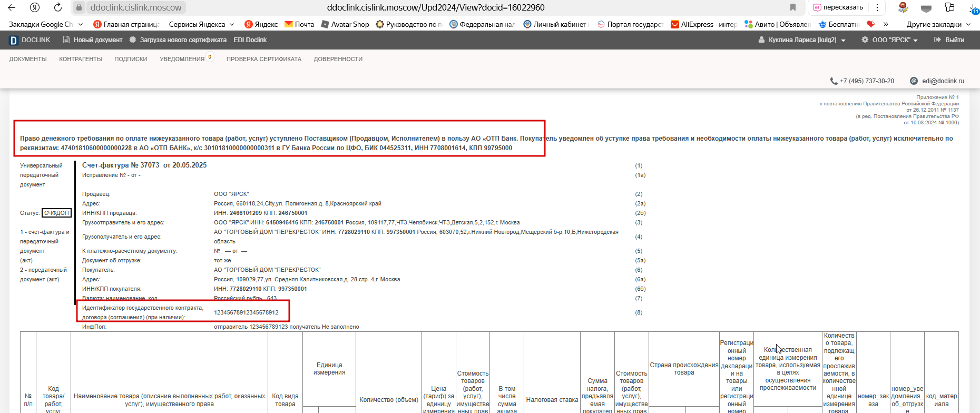Open the 'Яндекс' bookmark
This screenshot has height=413, width=980.
261,24
